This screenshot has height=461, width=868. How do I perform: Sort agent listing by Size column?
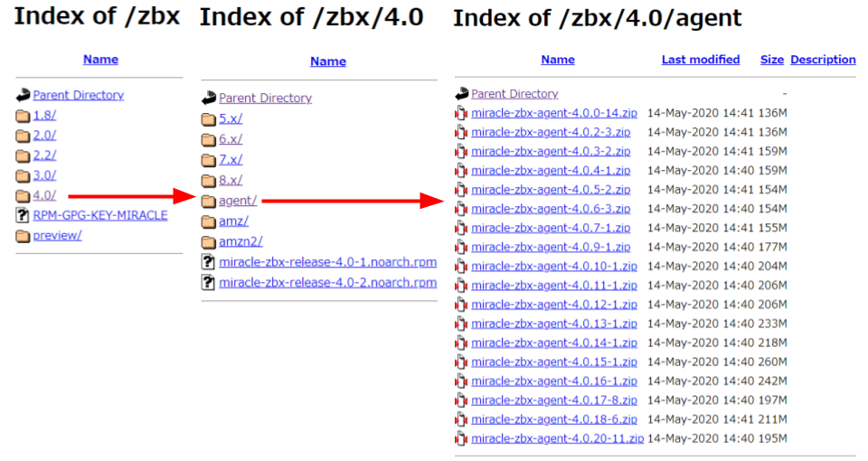pyautogui.click(x=771, y=60)
